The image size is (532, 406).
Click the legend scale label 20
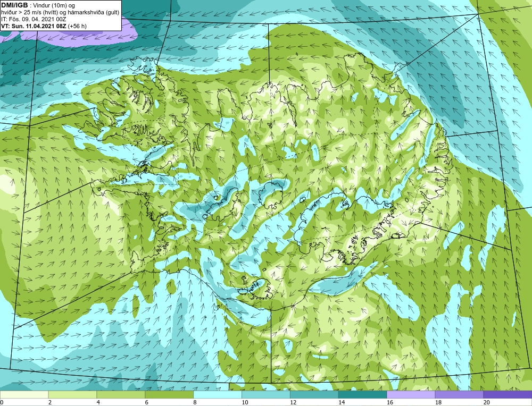[487, 402]
